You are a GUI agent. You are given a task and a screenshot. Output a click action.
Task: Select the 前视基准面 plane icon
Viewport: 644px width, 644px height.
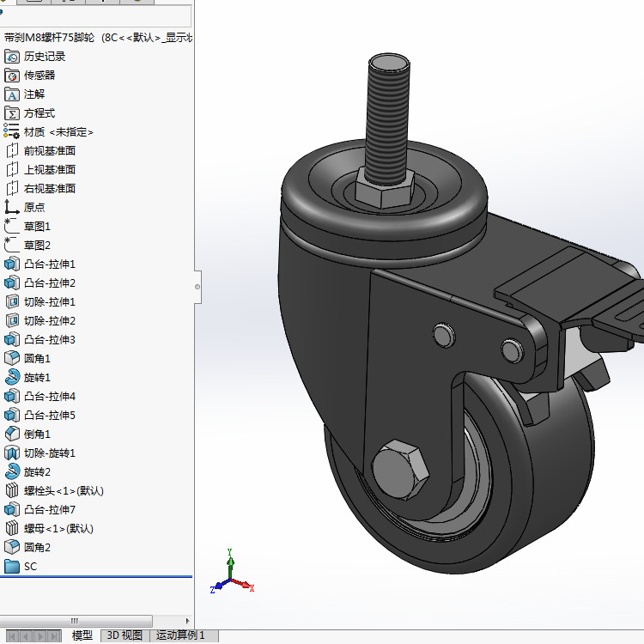pyautogui.click(x=12, y=151)
